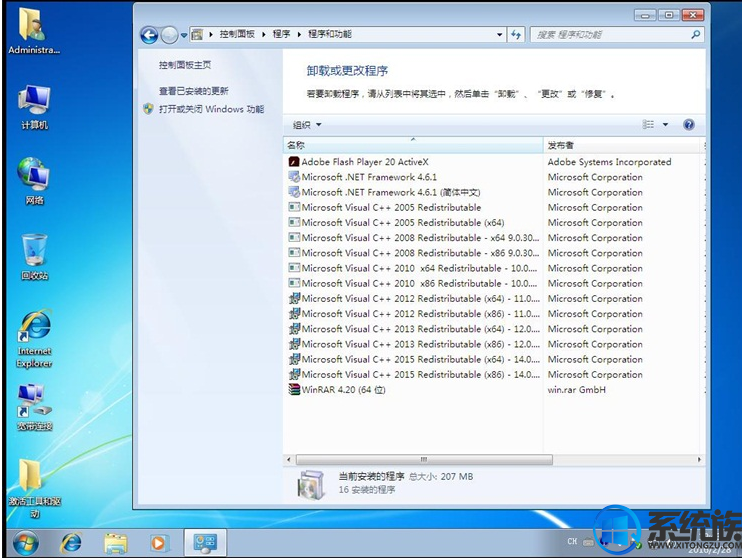Click Adobe Systems Incorporated publisher cell

[610, 162]
